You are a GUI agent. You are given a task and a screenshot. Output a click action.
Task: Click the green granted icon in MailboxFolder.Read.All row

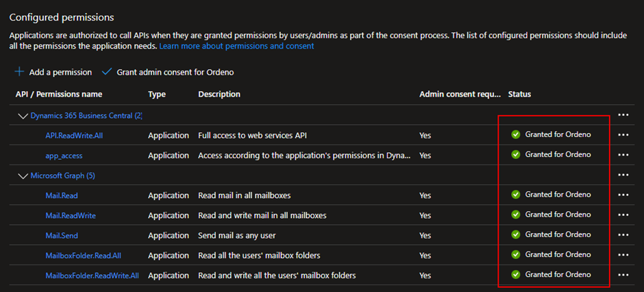coord(515,254)
